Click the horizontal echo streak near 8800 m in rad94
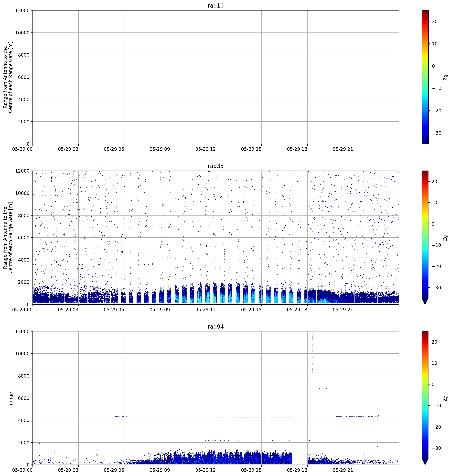The height and width of the screenshot is (476, 451). (x=227, y=367)
